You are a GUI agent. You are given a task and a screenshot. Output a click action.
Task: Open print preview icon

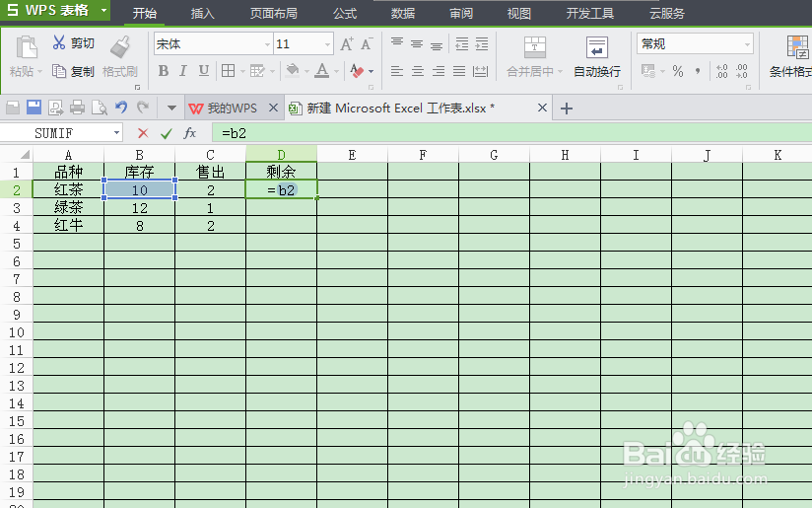pos(99,108)
